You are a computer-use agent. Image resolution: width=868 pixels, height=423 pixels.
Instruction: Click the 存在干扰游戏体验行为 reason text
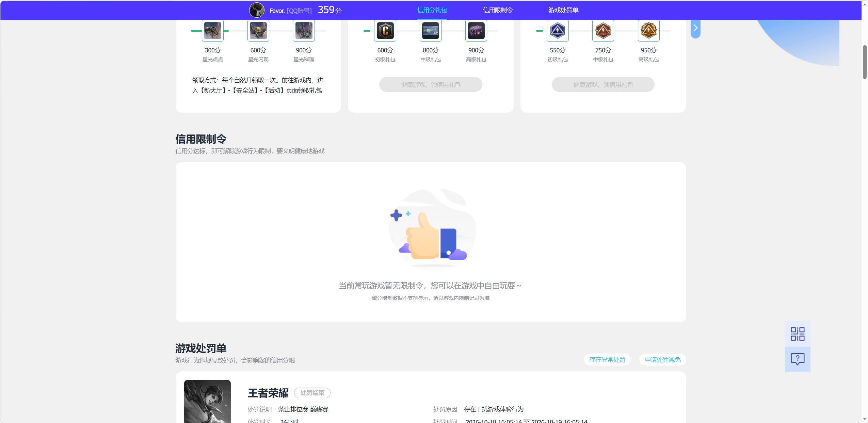click(x=494, y=409)
